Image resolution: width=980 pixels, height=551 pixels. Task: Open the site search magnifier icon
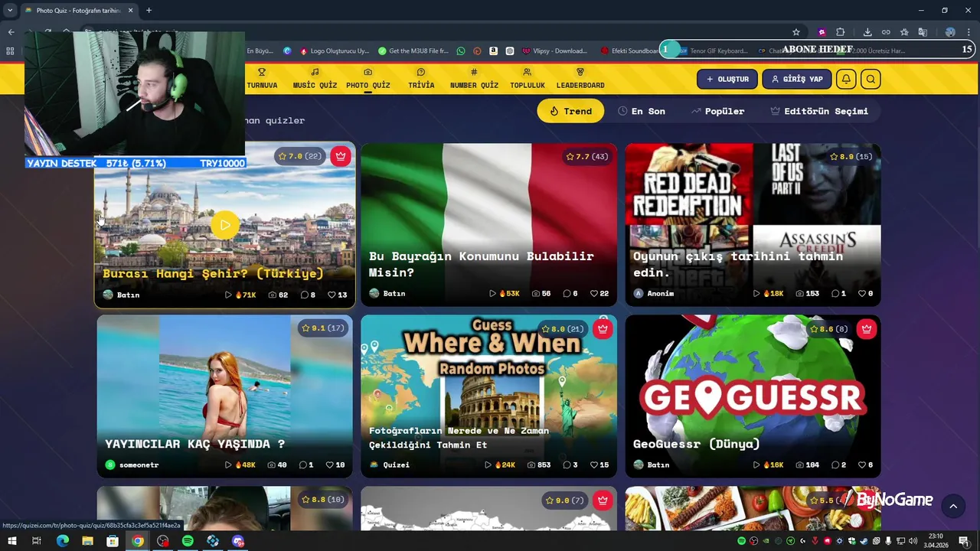[871, 79]
